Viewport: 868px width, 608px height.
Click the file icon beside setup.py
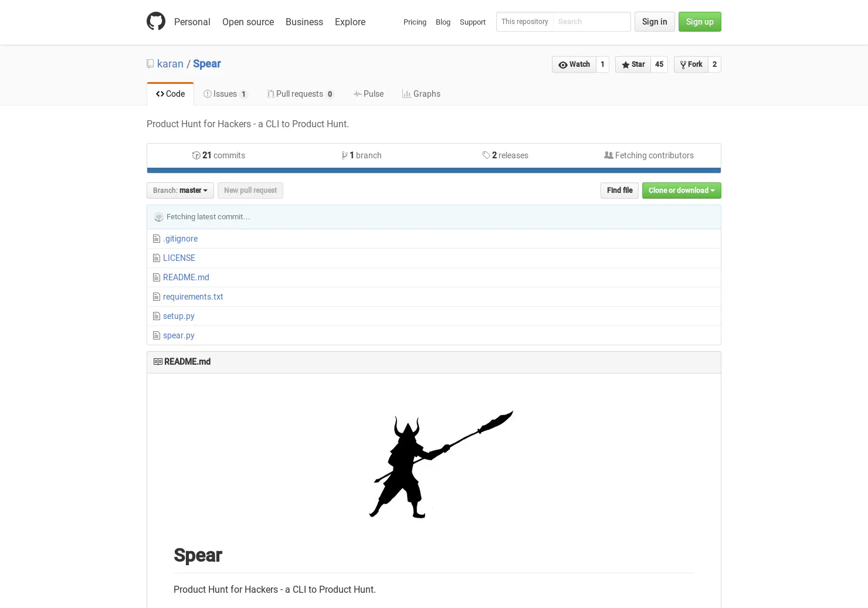(x=157, y=316)
